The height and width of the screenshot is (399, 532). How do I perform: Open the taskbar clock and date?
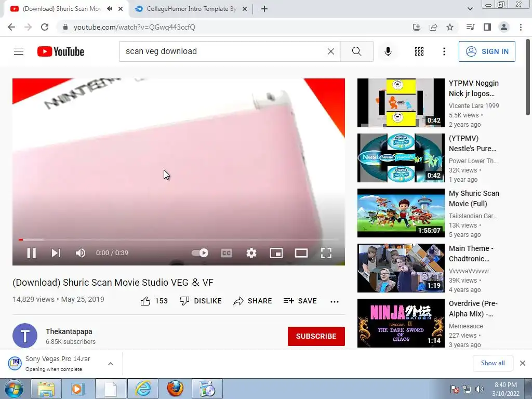click(x=506, y=389)
